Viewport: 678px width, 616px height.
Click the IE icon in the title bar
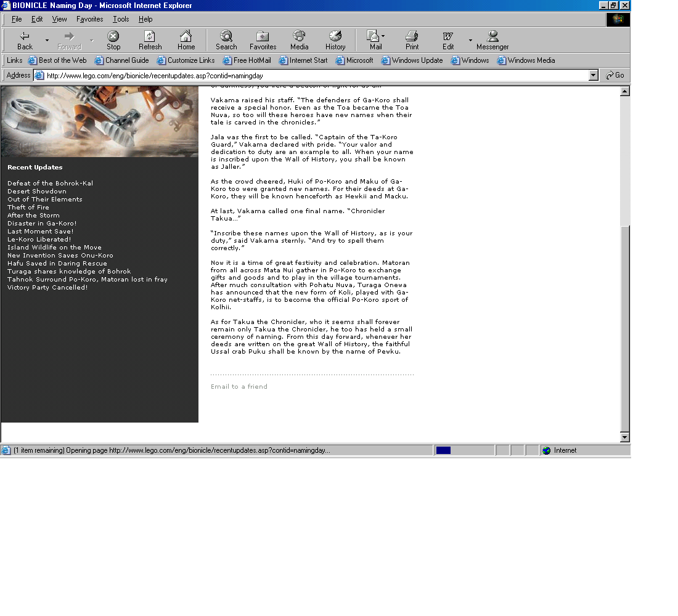pyautogui.click(x=6, y=5)
